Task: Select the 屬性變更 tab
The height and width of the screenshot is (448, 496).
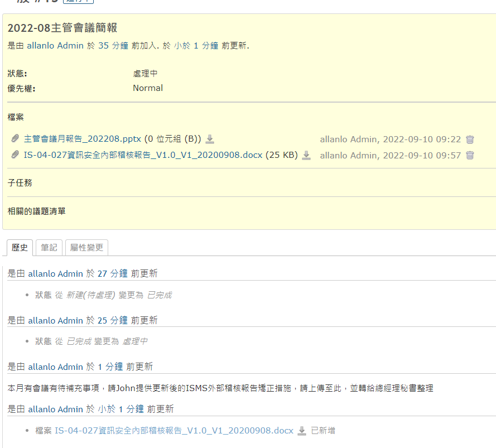Action: (x=86, y=247)
